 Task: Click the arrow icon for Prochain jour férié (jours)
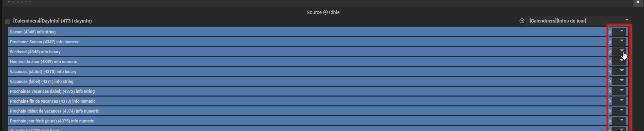pyautogui.click(x=609, y=121)
